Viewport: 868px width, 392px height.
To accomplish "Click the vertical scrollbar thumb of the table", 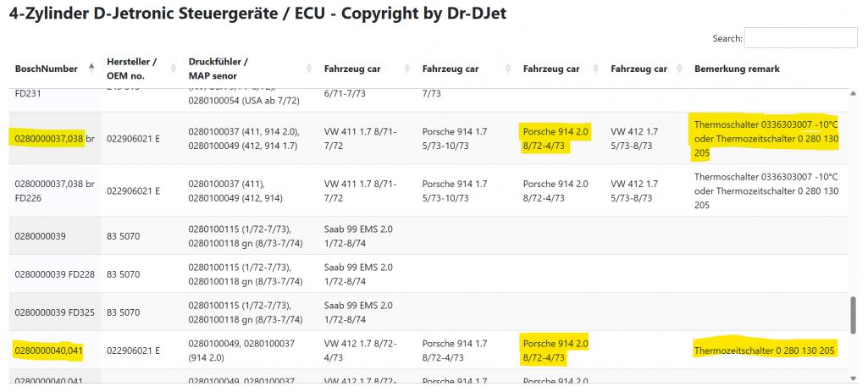I will [x=854, y=314].
